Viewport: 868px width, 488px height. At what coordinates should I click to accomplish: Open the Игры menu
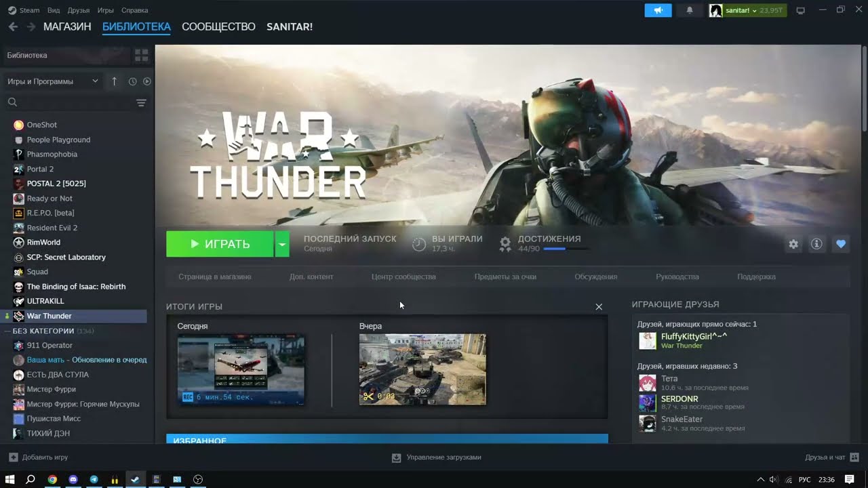click(105, 10)
